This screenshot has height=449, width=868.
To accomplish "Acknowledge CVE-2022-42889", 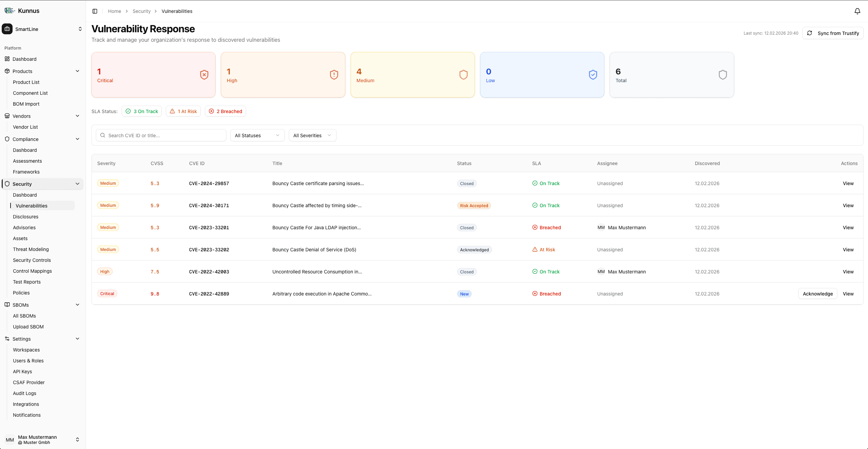I will tap(817, 293).
